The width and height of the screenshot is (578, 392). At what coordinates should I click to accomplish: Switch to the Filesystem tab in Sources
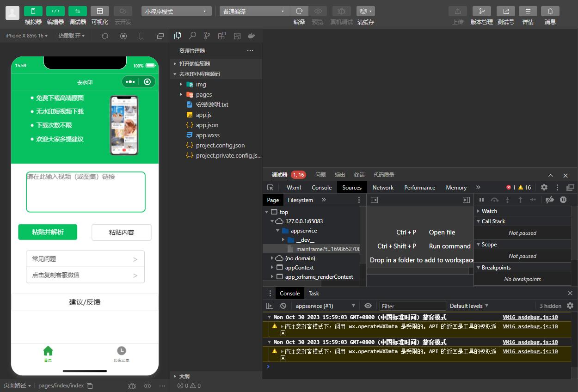click(301, 200)
